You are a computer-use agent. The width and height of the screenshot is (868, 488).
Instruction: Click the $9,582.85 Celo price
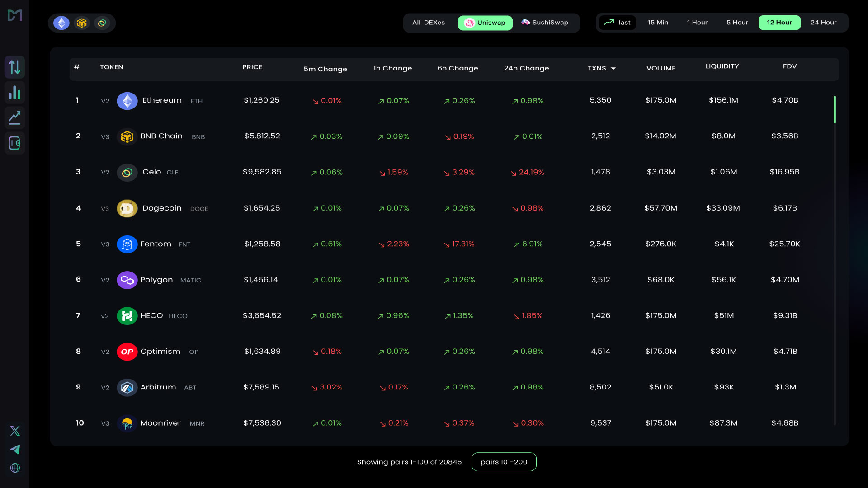click(262, 172)
